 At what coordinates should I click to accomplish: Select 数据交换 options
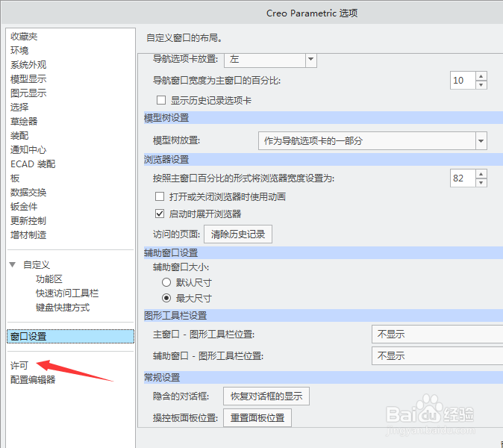(x=28, y=192)
